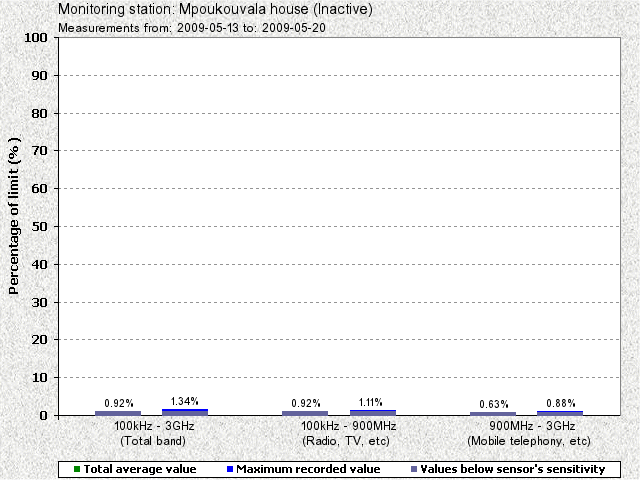640x480 pixels.
Task: Select the bar below the 1.11% label
Action: (373, 413)
